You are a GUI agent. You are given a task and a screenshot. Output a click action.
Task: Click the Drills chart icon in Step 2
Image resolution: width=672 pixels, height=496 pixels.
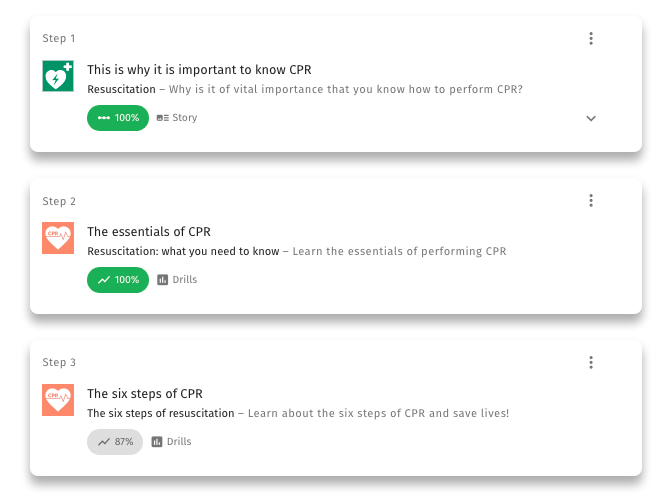coord(162,280)
